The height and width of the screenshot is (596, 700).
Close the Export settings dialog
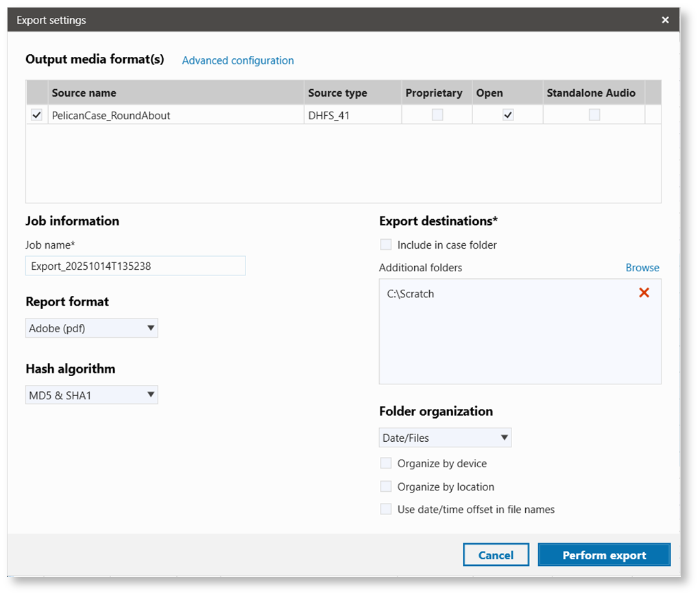coord(664,19)
